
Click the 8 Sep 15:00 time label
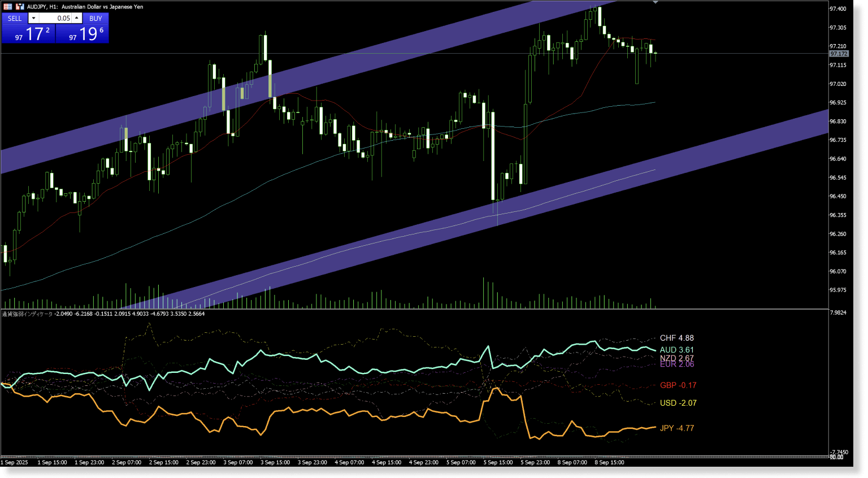point(609,462)
